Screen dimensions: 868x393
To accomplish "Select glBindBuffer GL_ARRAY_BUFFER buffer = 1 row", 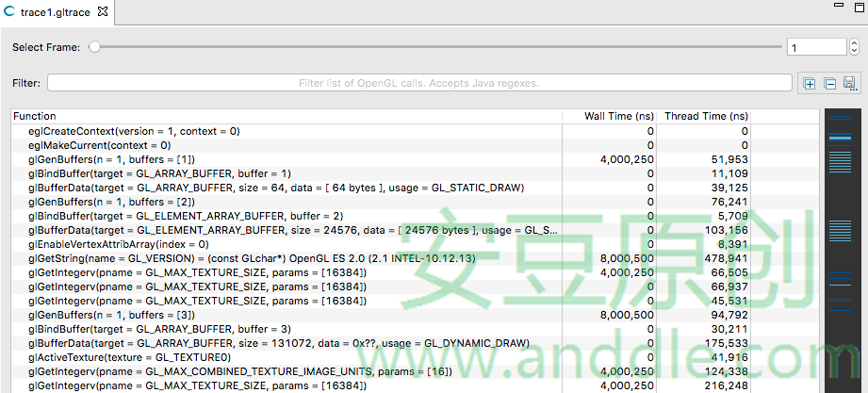I will pyautogui.click(x=415, y=173).
